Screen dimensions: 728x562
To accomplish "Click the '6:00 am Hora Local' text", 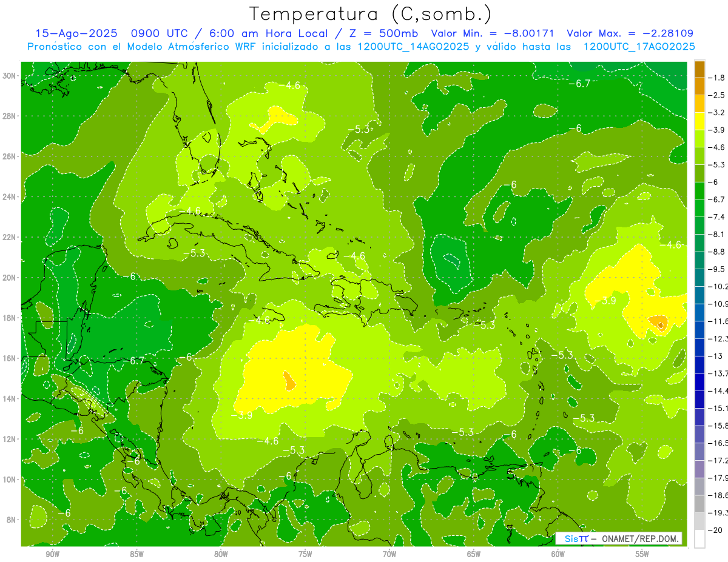I will [x=265, y=33].
